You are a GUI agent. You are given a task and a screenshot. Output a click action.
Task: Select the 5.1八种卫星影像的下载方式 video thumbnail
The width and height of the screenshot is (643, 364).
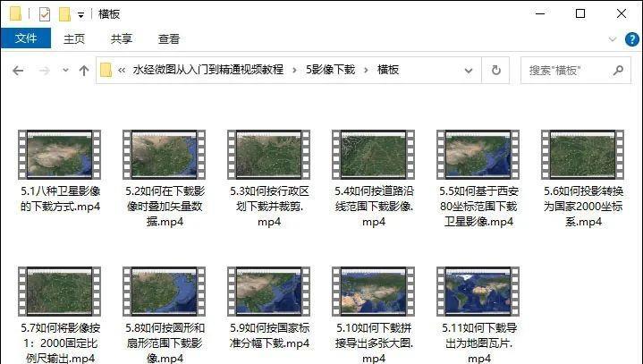[60, 155]
